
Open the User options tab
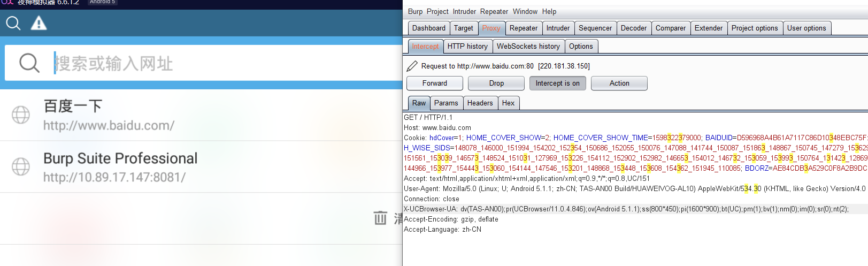coord(806,28)
